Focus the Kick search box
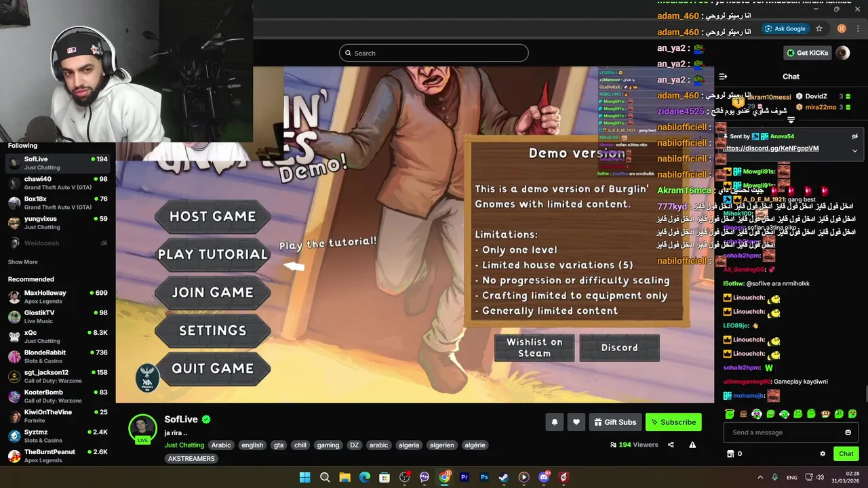 (x=434, y=53)
